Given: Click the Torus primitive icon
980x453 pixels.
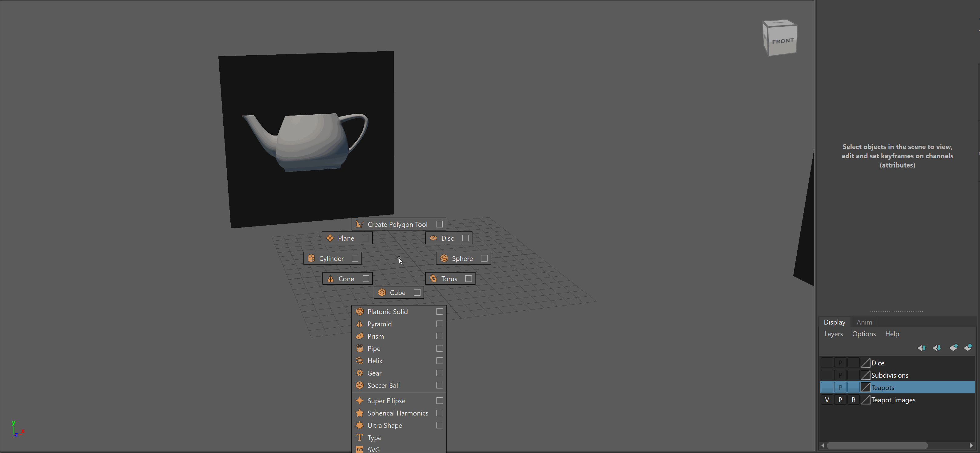Looking at the screenshot, I should pos(433,278).
